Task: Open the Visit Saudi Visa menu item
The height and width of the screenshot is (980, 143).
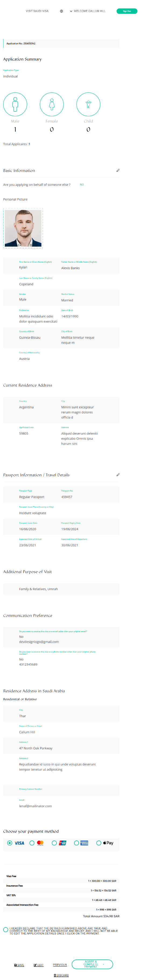Action: (x=37, y=11)
